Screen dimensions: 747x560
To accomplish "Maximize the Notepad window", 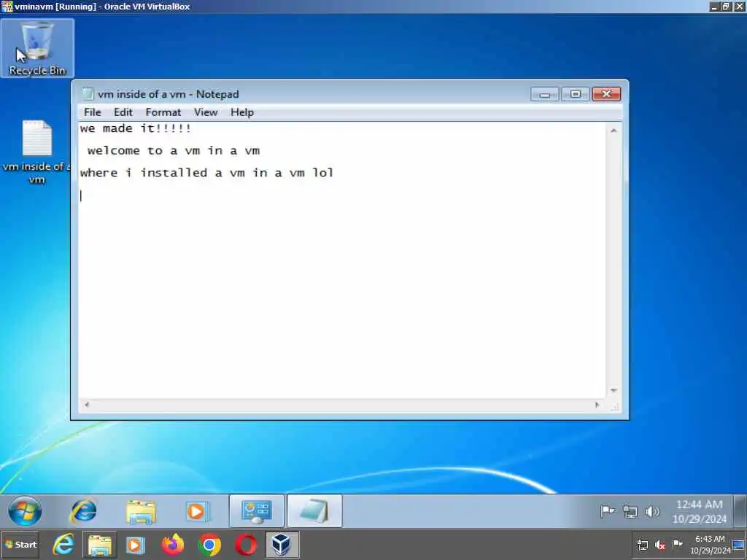I will click(x=576, y=94).
